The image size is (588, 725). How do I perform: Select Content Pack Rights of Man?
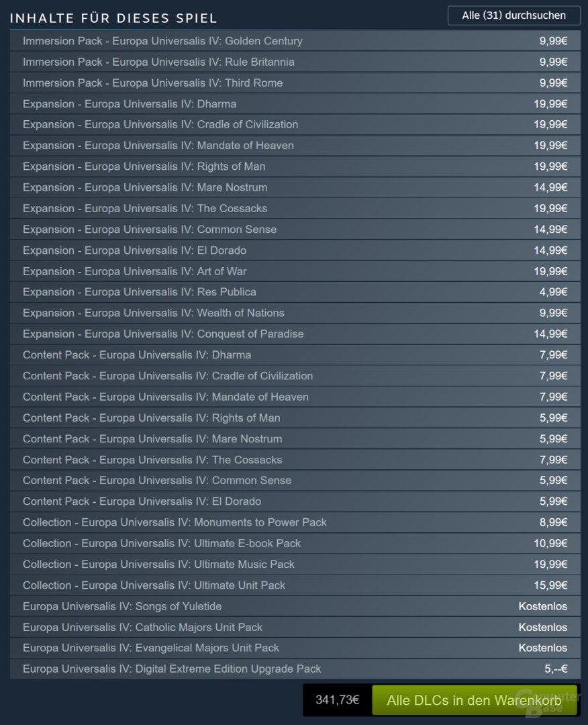coord(295,418)
